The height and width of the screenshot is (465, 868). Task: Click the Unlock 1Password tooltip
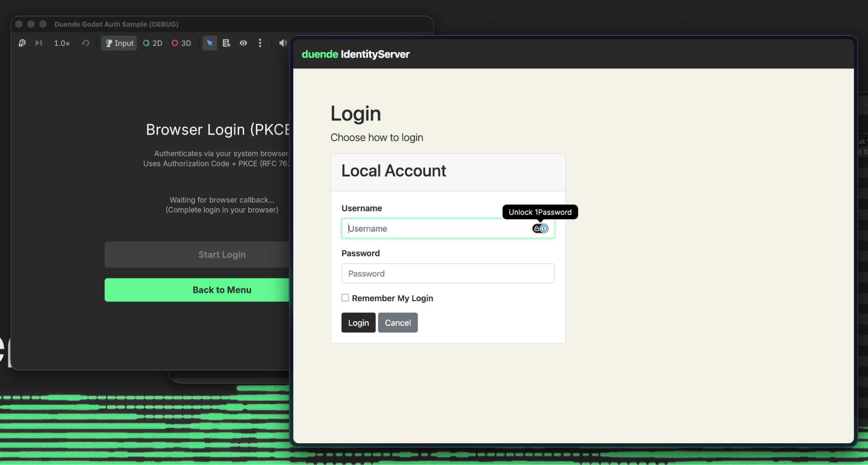[x=540, y=212]
